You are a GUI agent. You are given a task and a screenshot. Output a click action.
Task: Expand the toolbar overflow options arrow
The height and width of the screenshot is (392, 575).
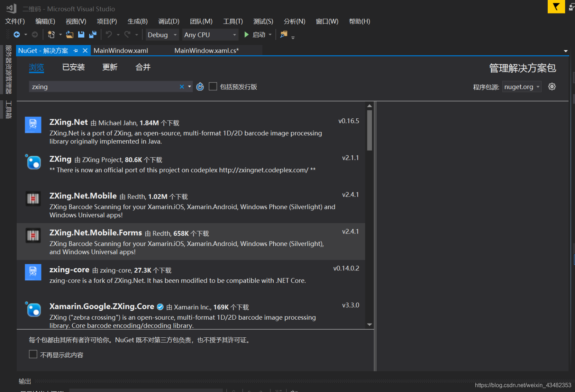(x=293, y=37)
